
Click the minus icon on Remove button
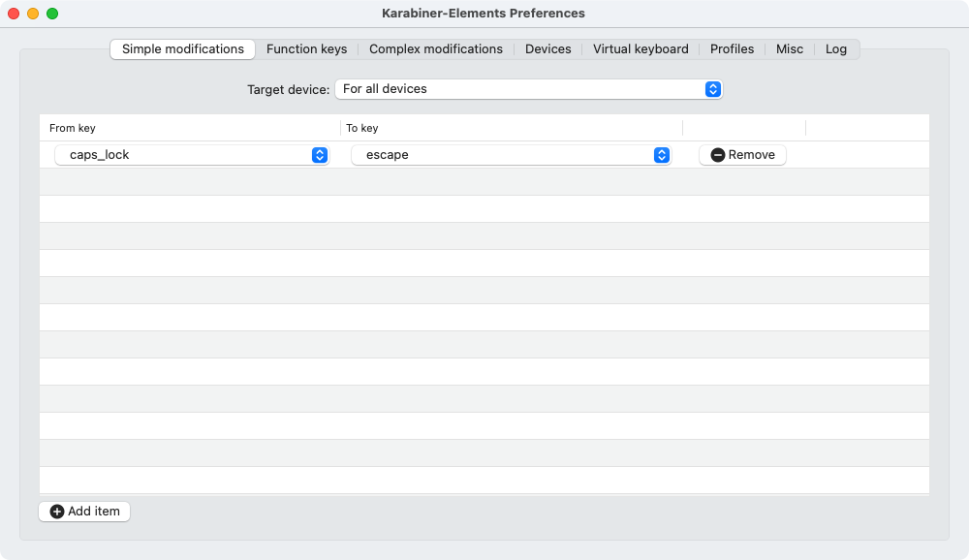718,155
